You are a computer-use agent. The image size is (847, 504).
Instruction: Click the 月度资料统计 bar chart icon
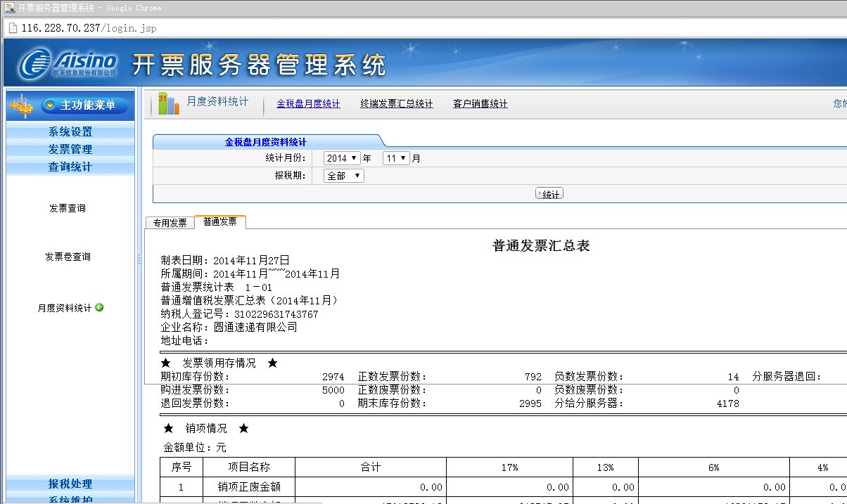pyautogui.click(x=168, y=103)
